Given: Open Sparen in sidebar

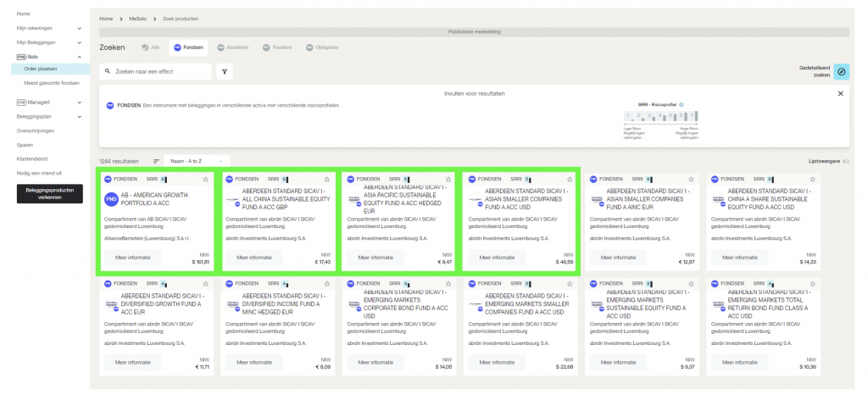Looking at the screenshot, I should (x=25, y=145).
